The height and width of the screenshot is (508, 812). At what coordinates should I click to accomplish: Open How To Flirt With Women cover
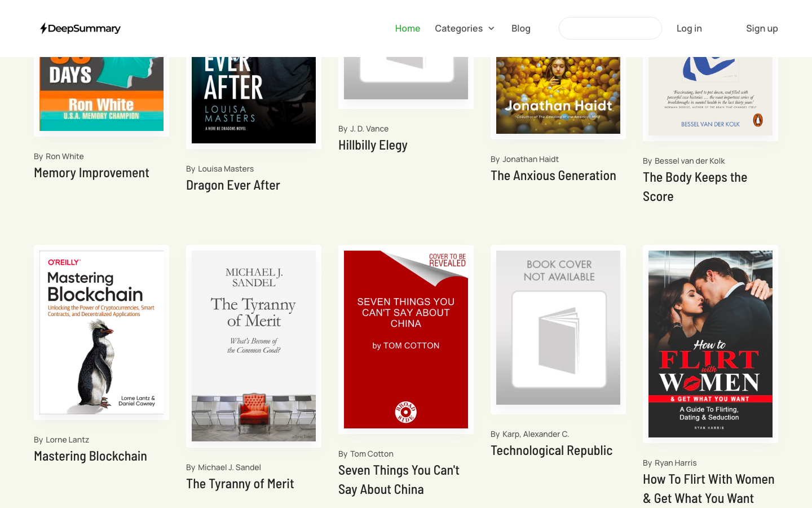pos(710,344)
